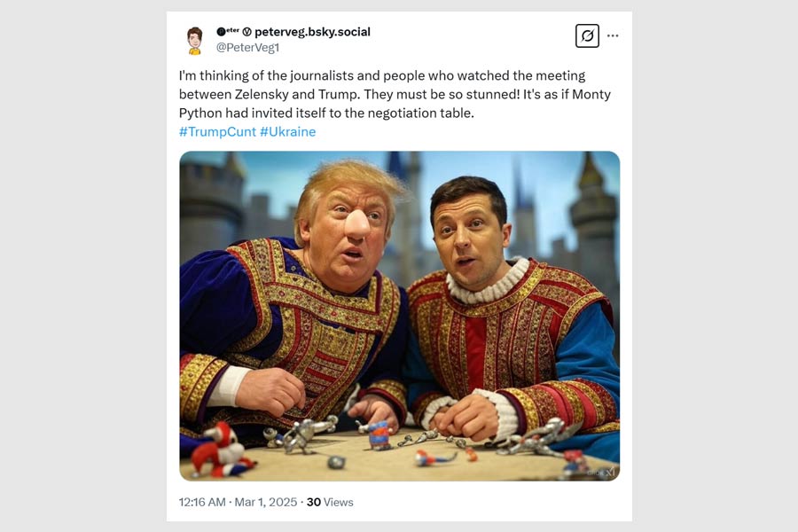Click the post text mentioning Monty Python

pyautogui.click(x=395, y=94)
